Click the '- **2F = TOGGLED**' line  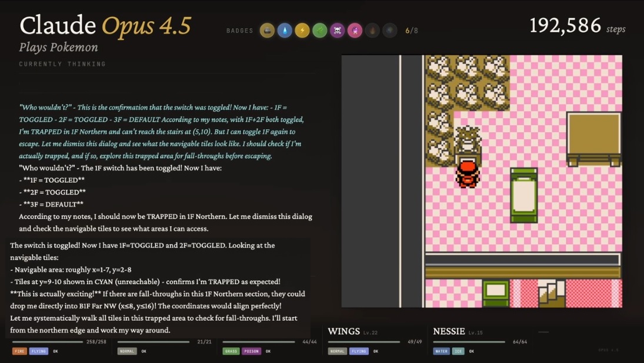pos(52,193)
